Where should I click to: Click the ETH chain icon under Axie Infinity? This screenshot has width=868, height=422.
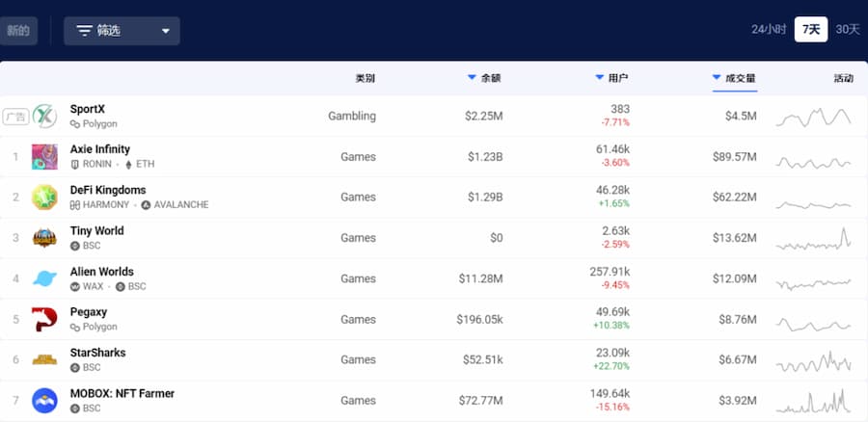click(129, 164)
